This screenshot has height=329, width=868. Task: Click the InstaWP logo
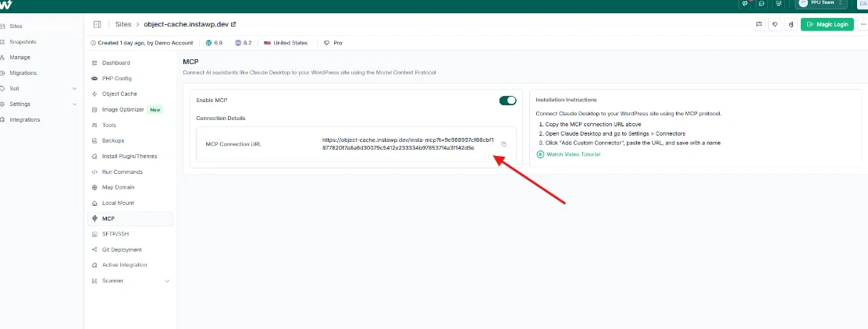coord(6,5)
